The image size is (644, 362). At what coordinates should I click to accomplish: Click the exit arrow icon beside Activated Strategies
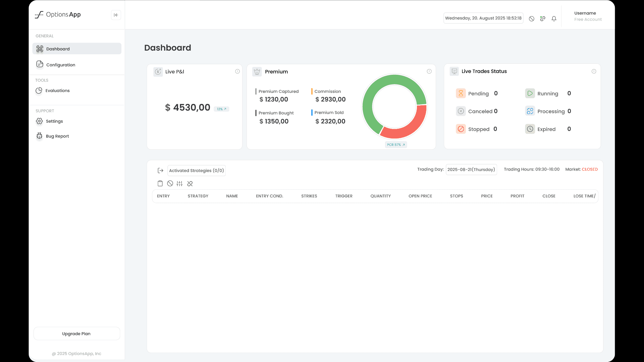coord(160,171)
